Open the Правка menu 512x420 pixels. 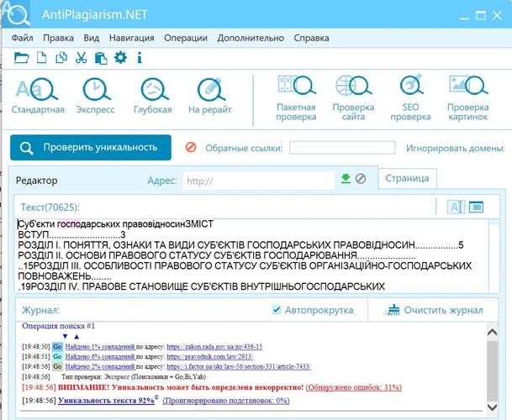point(59,38)
